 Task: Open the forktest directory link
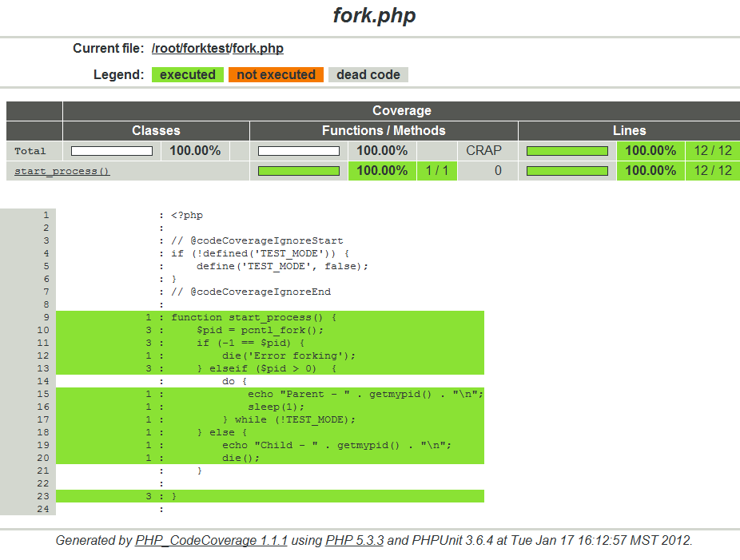[x=208, y=49]
